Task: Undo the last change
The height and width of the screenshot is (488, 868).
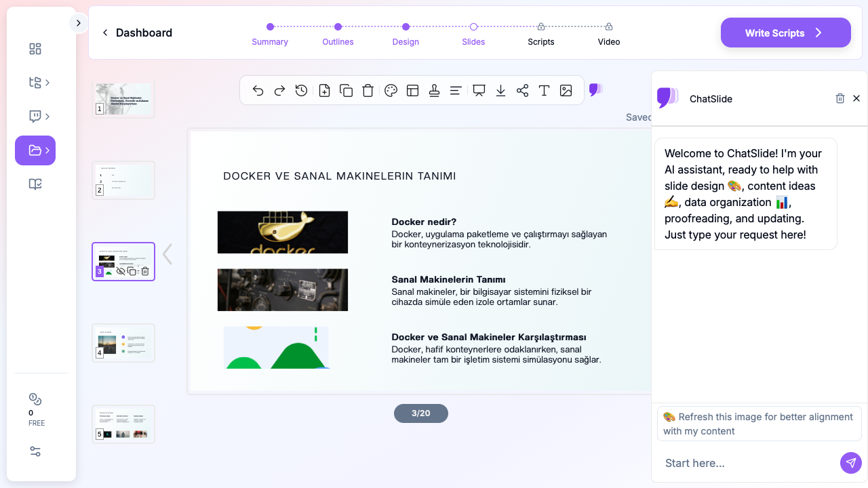Action: click(258, 90)
